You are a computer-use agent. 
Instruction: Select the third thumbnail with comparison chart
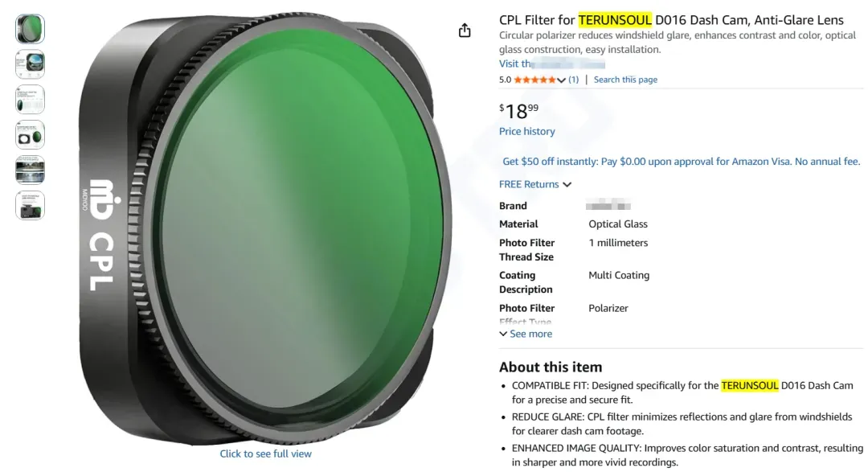pyautogui.click(x=30, y=100)
